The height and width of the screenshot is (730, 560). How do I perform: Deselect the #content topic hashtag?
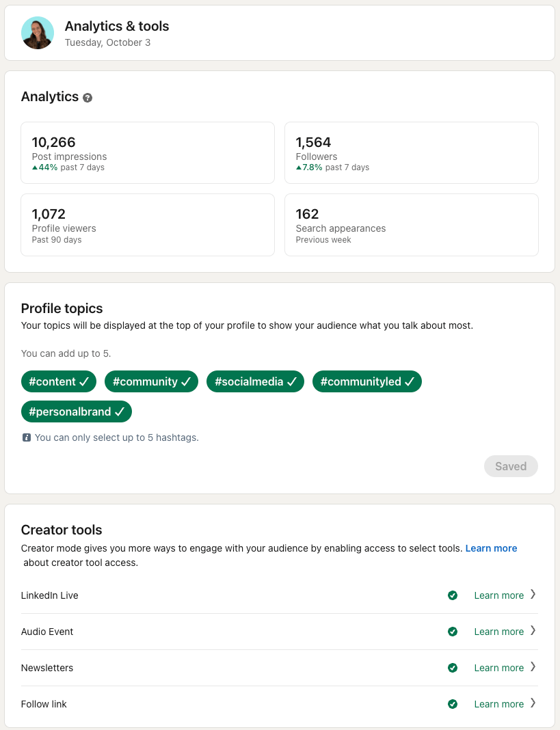[59, 381]
